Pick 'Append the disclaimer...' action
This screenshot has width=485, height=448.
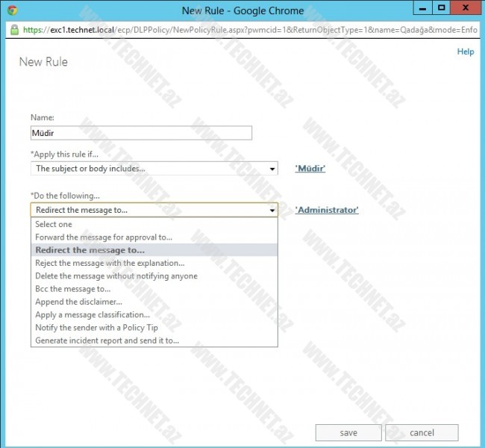point(78,302)
